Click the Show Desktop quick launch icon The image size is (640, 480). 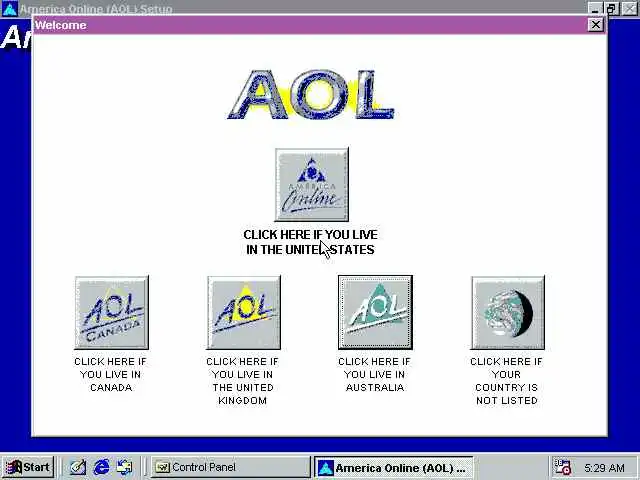pos(78,467)
